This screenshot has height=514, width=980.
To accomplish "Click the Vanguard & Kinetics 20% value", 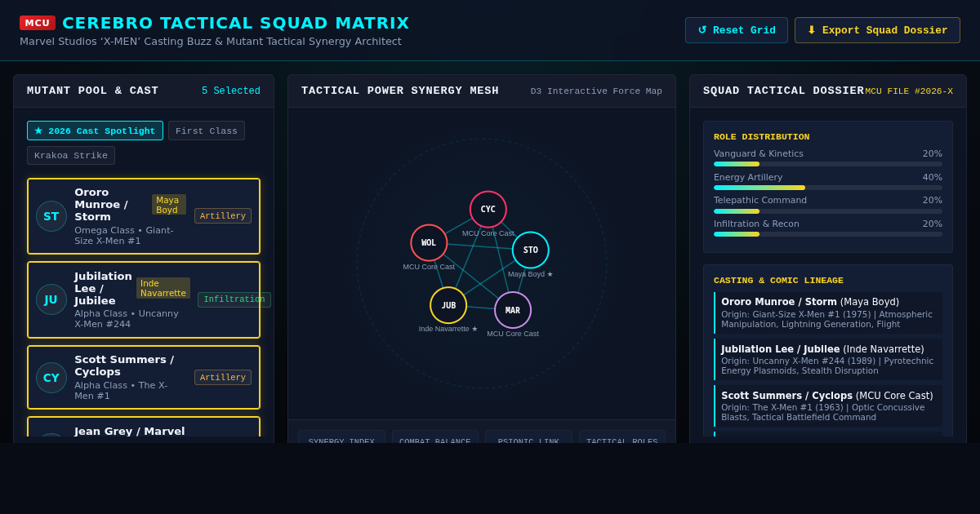I will coord(933,153).
